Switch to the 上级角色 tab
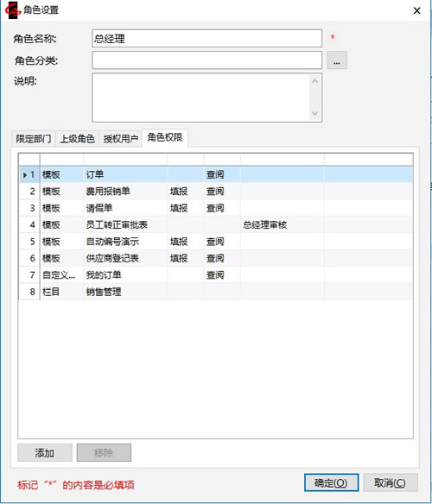432x504 pixels. pyautogui.click(x=77, y=139)
